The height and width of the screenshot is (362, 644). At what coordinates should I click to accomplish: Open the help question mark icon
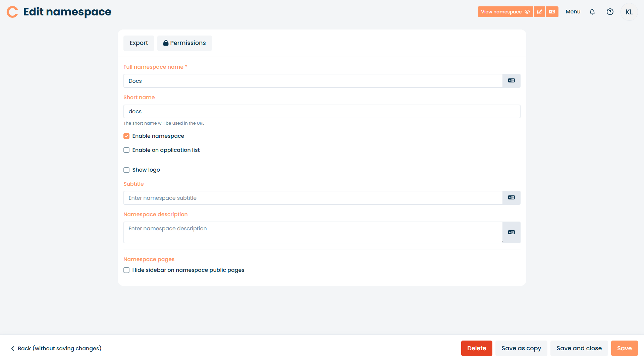[x=610, y=12]
